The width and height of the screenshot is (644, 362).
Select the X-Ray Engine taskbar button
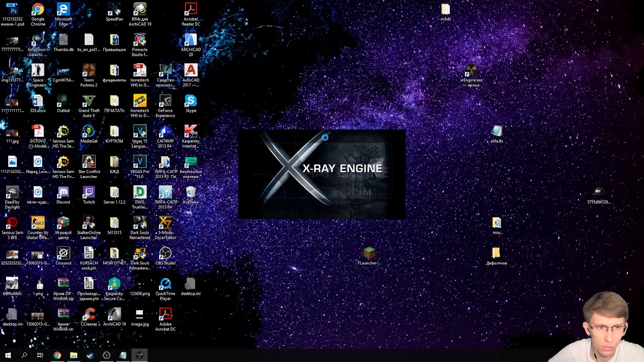139,355
